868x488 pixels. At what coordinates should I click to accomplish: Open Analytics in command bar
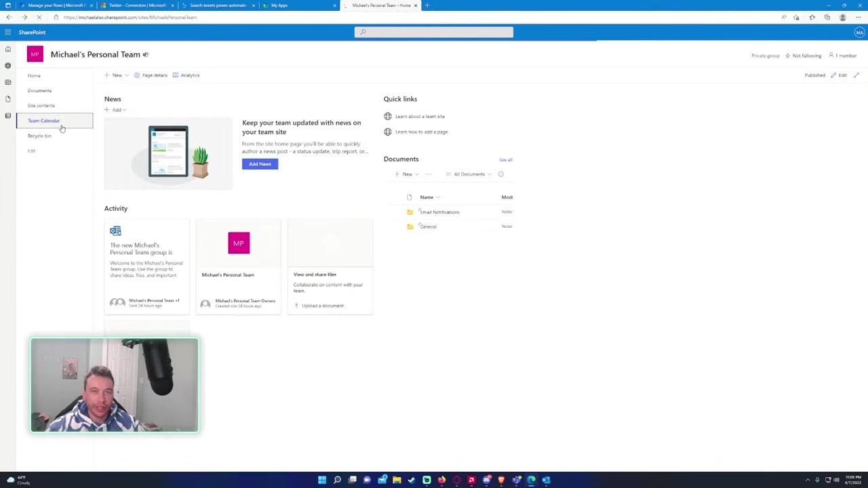[186, 75]
